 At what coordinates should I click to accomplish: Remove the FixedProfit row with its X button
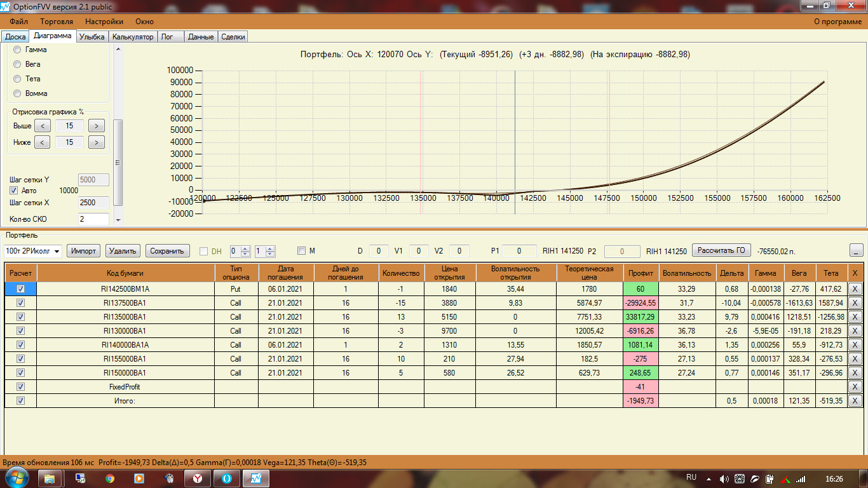pos(855,386)
